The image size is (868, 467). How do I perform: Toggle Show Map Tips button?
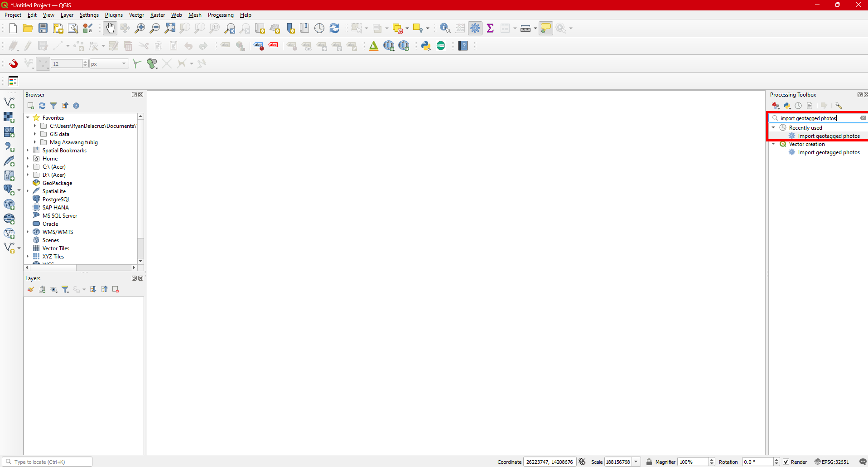click(546, 28)
